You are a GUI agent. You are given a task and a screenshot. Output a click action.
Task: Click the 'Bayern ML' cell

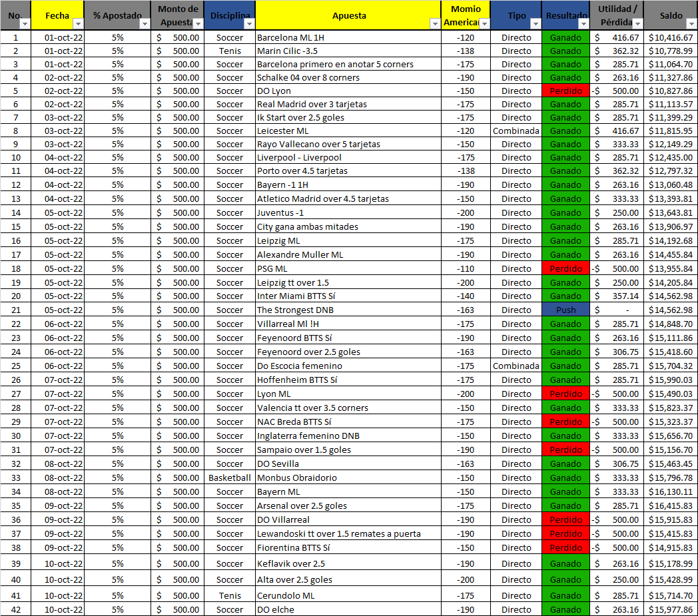(x=348, y=492)
